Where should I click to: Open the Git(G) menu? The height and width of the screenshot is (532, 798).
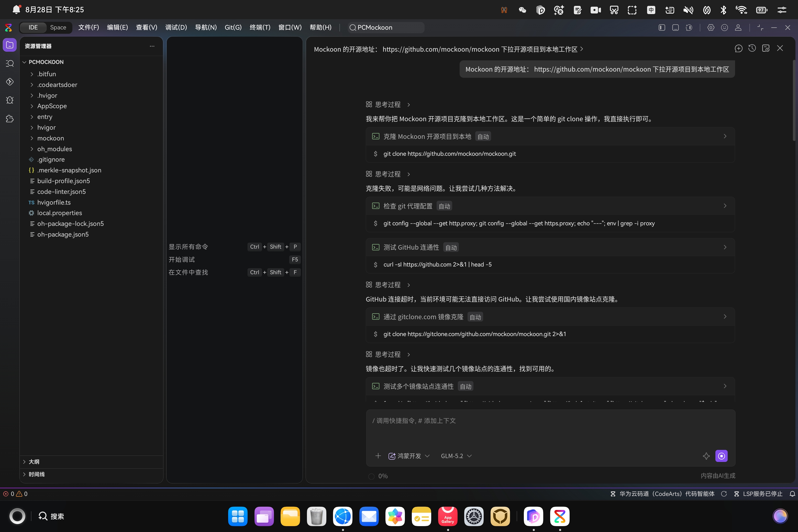tap(233, 27)
